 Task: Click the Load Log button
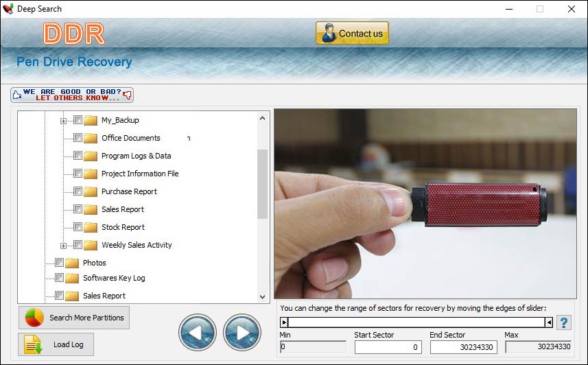[56, 344]
